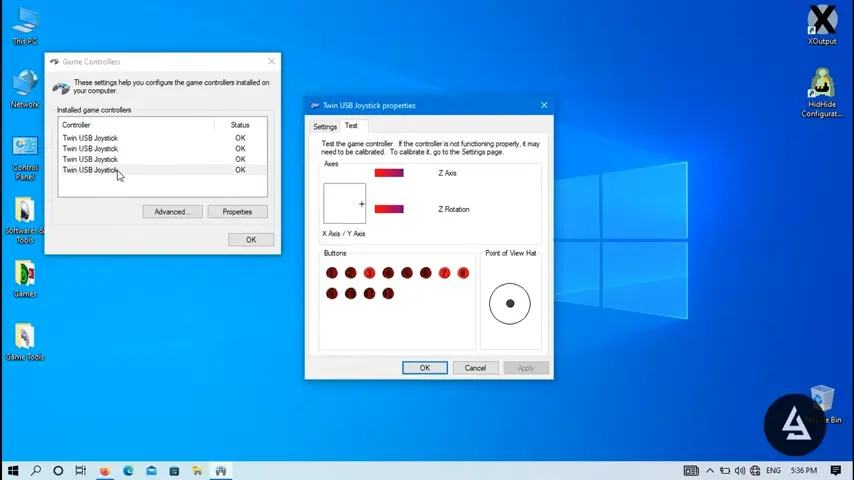
Task: Click button 12 indicator in Buttons group
Action: click(x=388, y=294)
